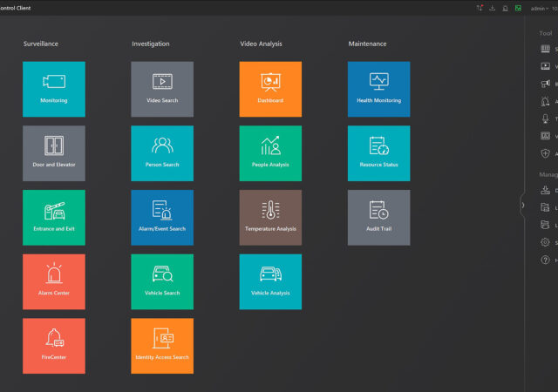Open the Monitoring tile

coord(54,89)
